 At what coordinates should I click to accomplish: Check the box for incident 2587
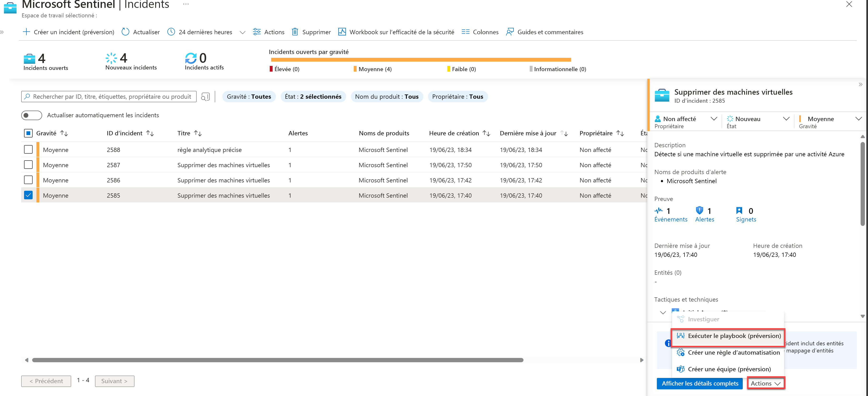pyautogui.click(x=28, y=165)
